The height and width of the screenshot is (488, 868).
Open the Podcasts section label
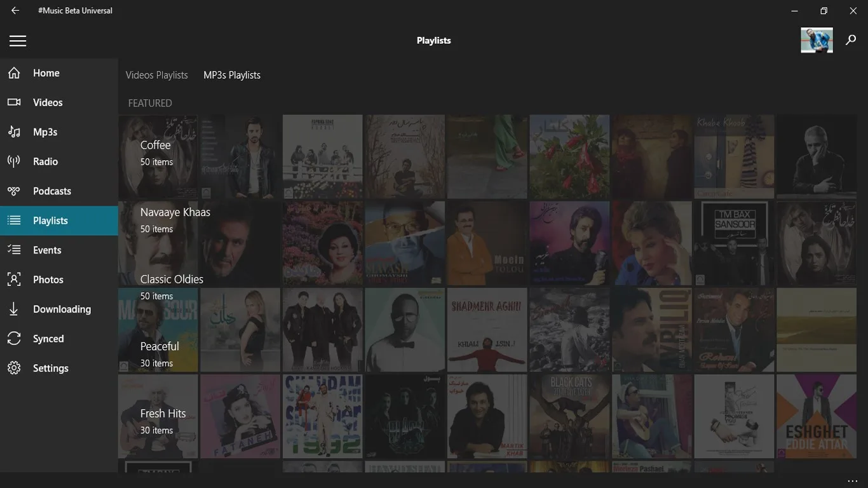tap(52, 191)
